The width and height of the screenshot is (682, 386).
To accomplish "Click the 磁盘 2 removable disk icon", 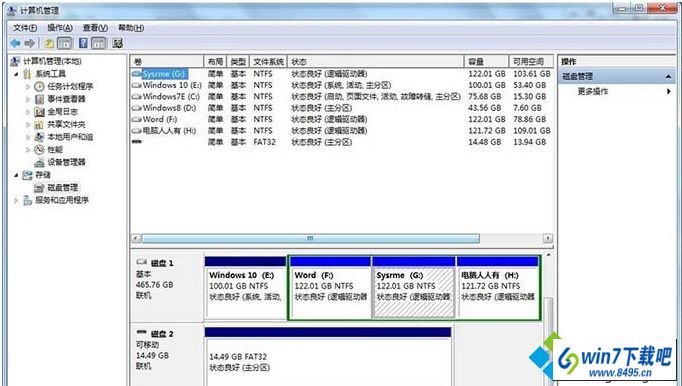I will click(x=142, y=332).
